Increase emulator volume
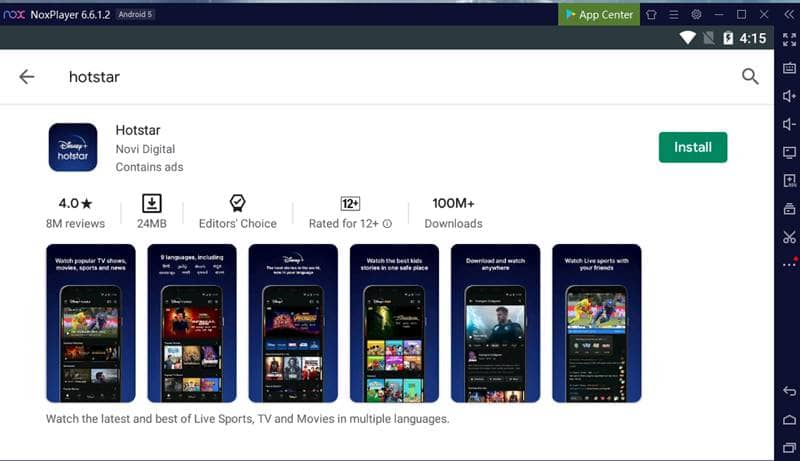800x461 pixels. (x=789, y=96)
